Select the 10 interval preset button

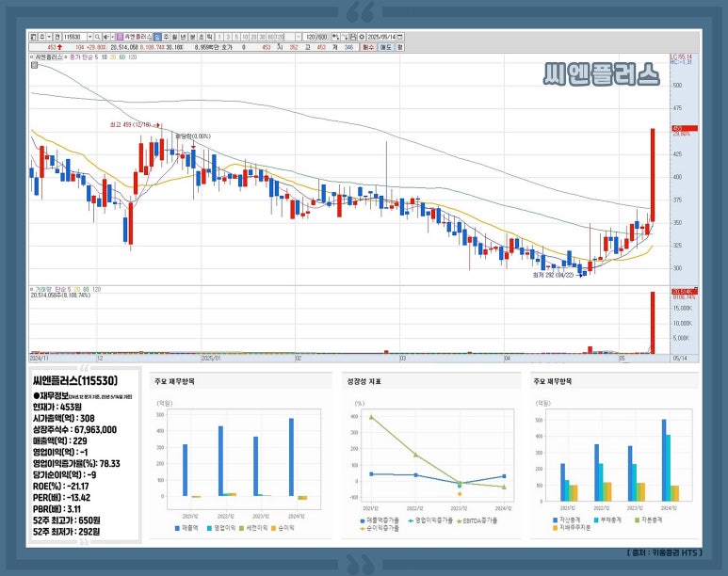(245, 37)
